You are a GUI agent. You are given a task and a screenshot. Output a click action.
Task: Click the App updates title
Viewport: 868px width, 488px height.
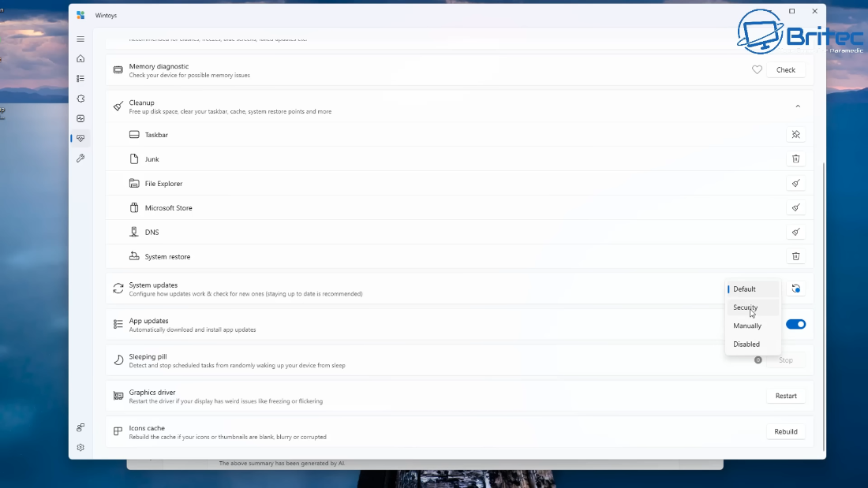[148, 321]
